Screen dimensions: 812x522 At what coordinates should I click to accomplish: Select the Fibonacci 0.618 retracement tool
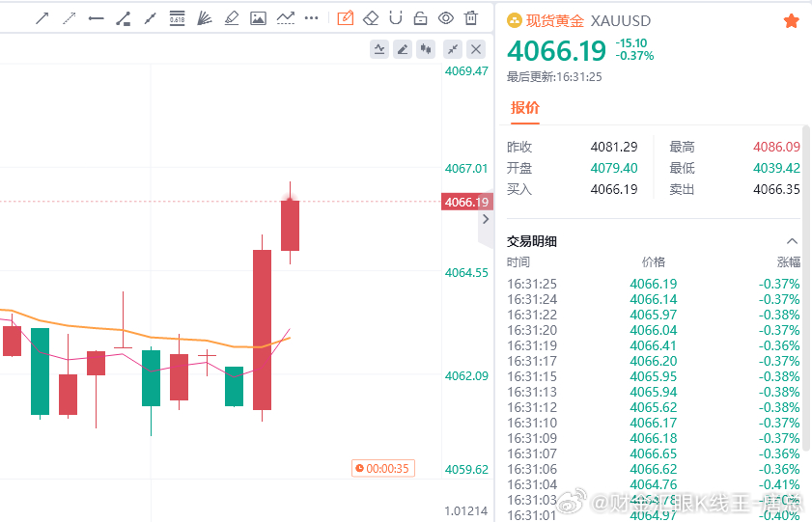(177, 18)
